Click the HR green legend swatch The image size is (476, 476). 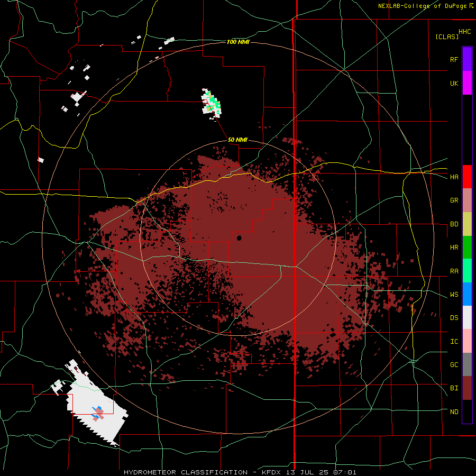[x=467, y=248]
